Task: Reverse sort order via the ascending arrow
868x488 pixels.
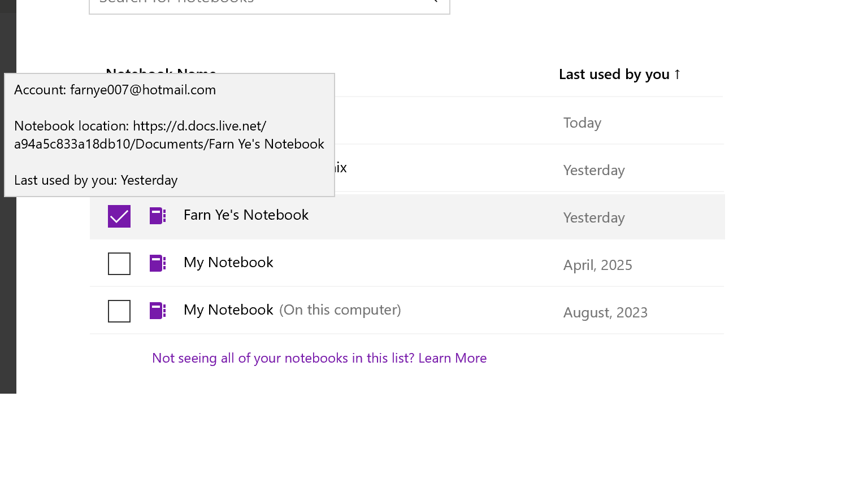Action: tap(678, 73)
